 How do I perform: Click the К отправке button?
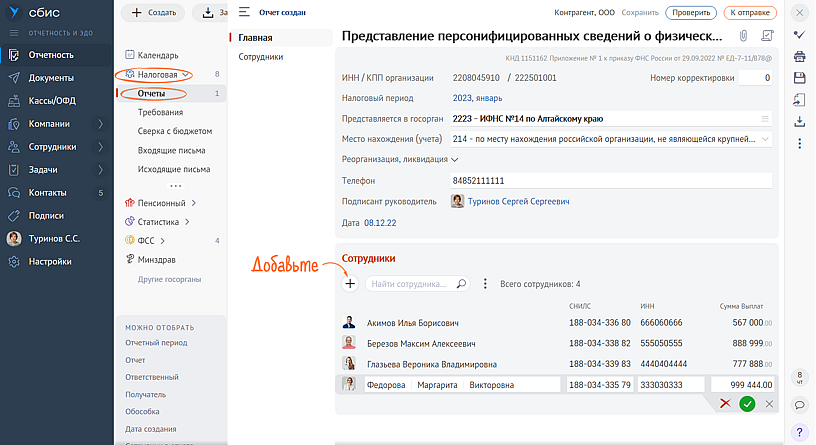[748, 13]
